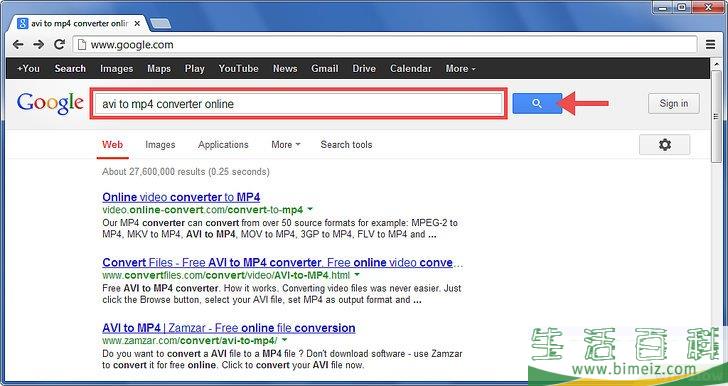The width and height of the screenshot is (728, 386).
Task: Minimize the Chrome window
Action: 662,7
